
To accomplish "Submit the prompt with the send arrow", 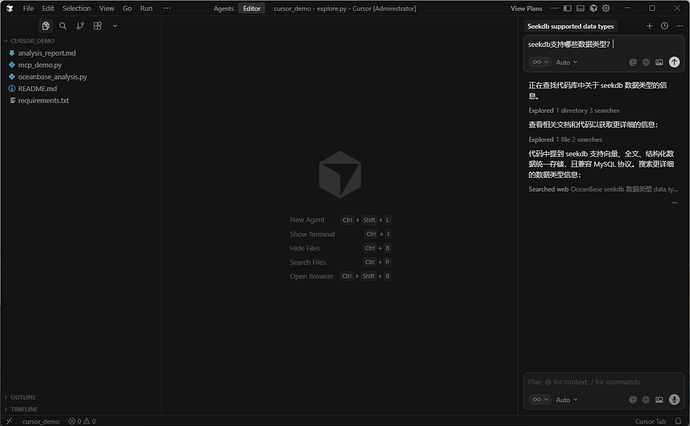I will coord(674,62).
